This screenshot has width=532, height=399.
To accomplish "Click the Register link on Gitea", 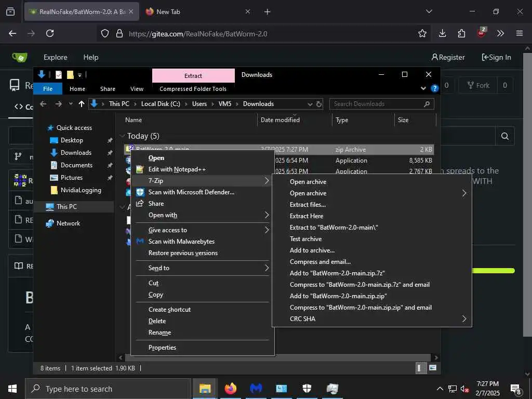I will [448, 57].
